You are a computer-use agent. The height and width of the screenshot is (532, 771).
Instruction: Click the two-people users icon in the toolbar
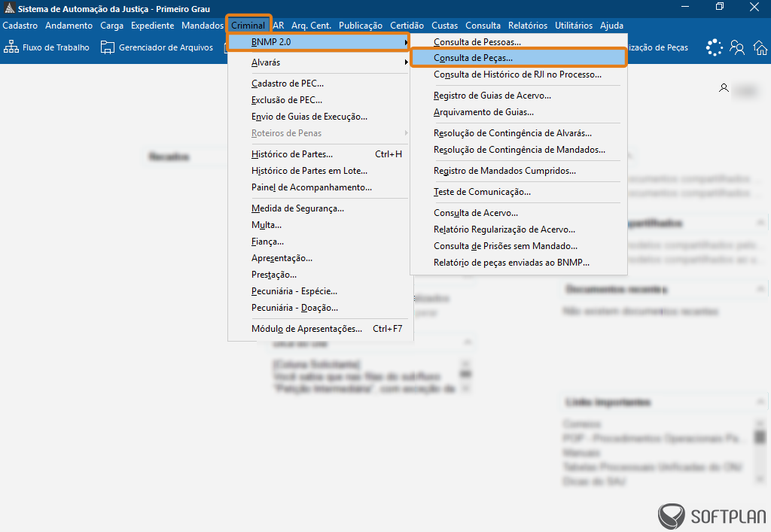737,47
